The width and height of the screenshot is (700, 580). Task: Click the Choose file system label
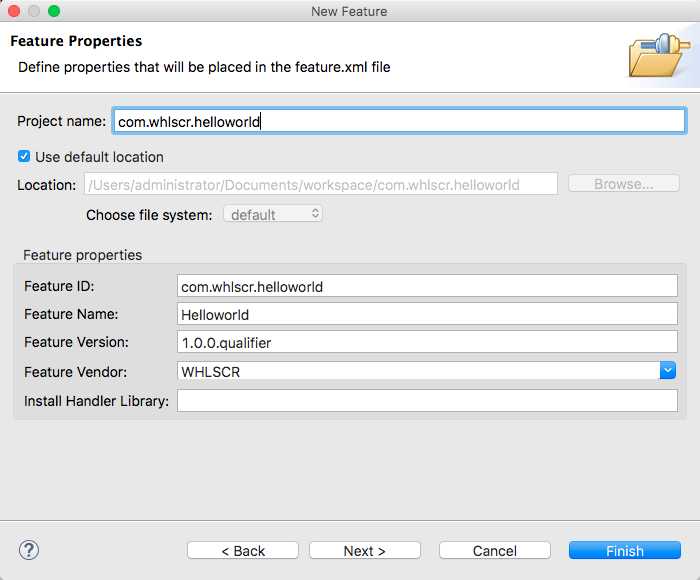pos(149,215)
